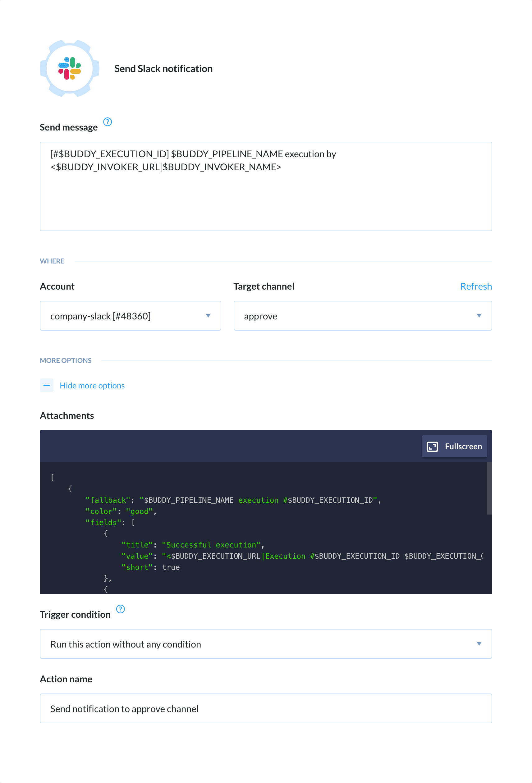Click the minus icon to collapse more options
This screenshot has height=783, width=532.
coord(47,385)
